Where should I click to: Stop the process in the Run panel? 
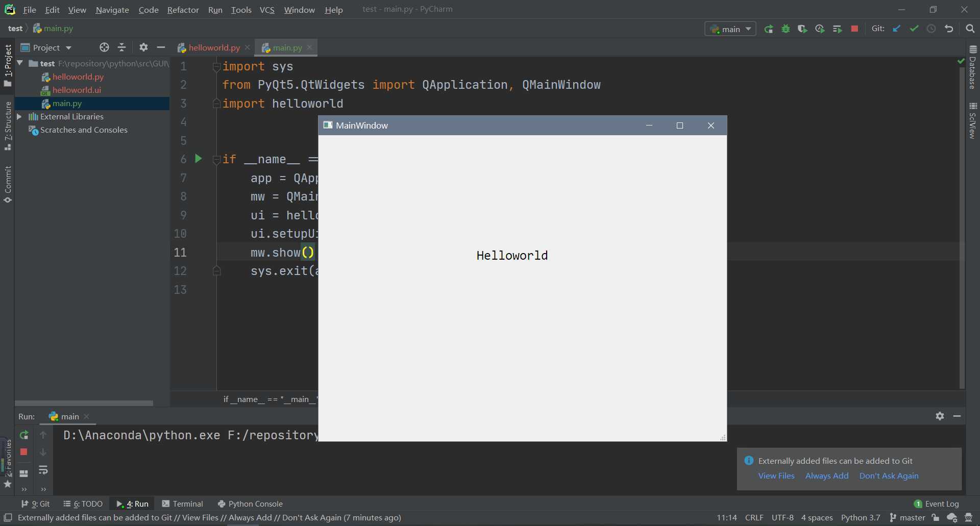point(23,452)
